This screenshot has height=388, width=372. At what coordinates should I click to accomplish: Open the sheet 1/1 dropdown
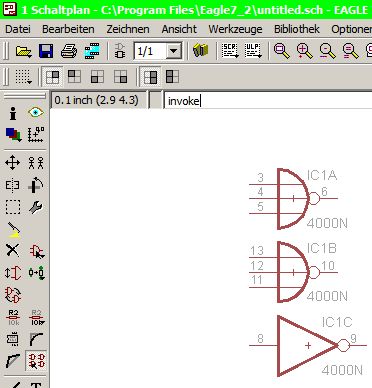point(174,51)
